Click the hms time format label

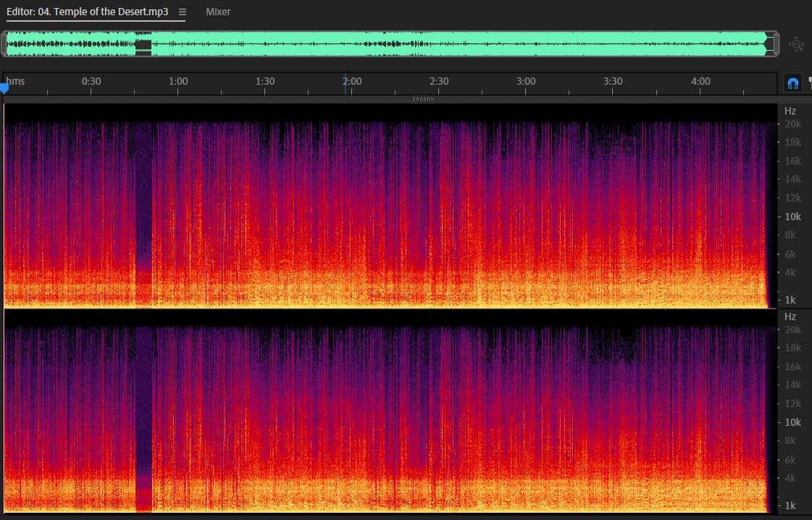pyautogui.click(x=15, y=81)
